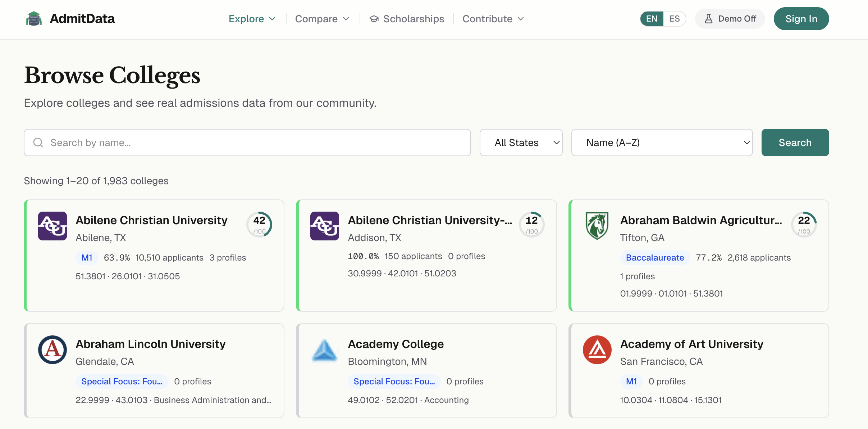Open the Compare menu
The image size is (868, 429).
click(x=322, y=19)
